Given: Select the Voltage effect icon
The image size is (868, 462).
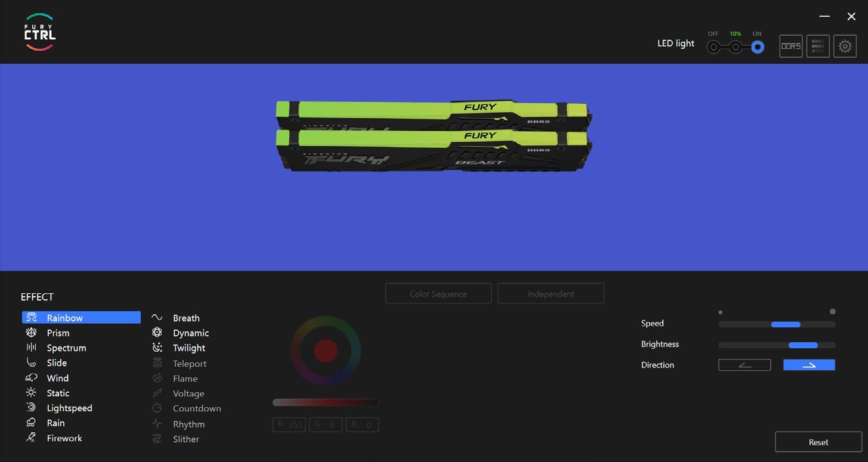Looking at the screenshot, I should coord(157,393).
